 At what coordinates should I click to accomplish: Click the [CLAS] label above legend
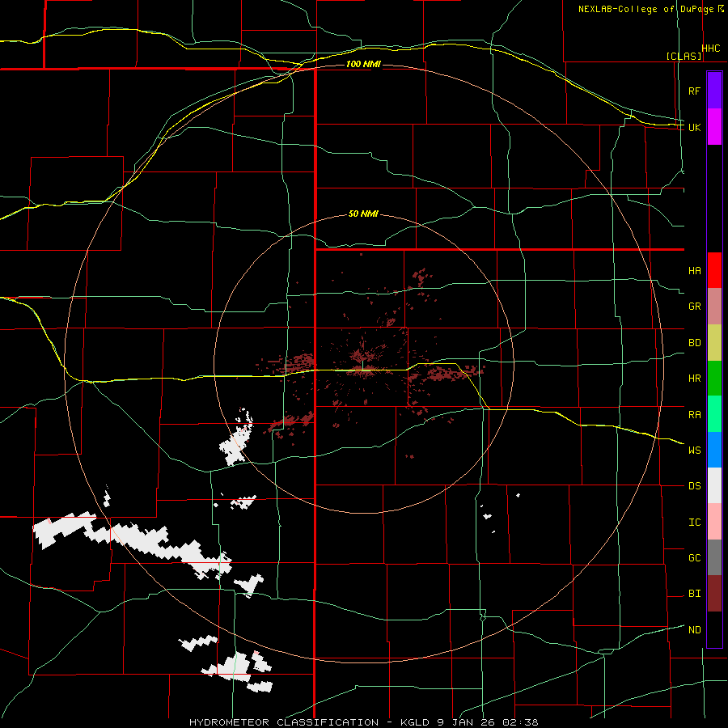[684, 56]
